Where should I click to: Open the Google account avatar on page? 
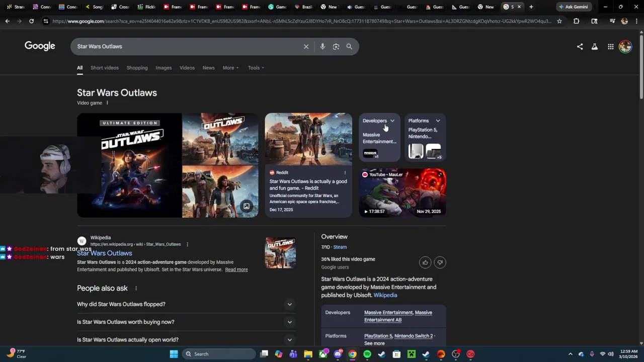pyautogui.click(x=625, y=46)
